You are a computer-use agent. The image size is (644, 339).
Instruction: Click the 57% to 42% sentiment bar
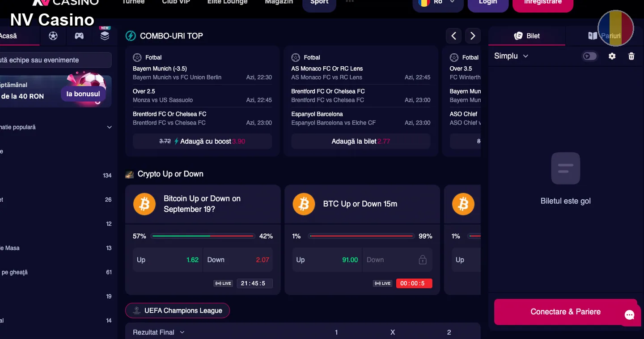click(203, 236)
